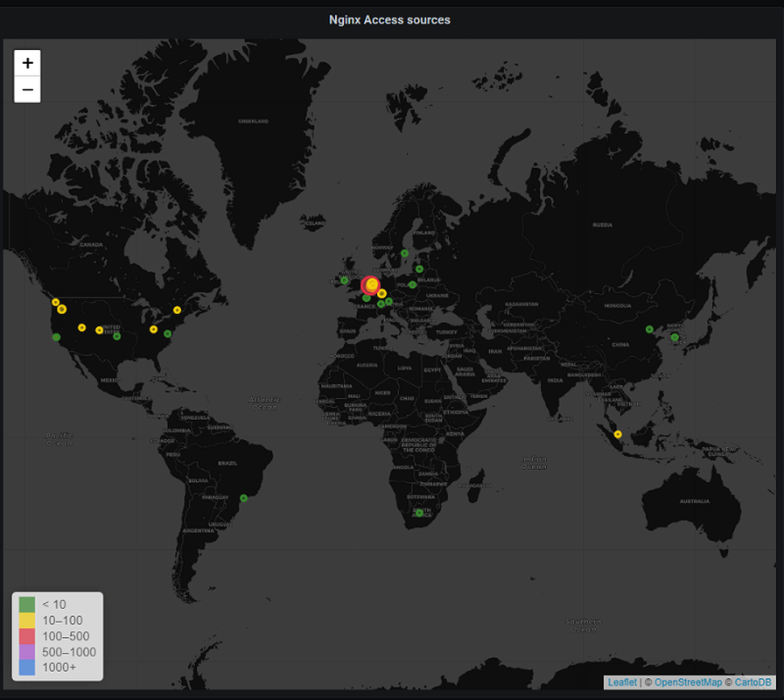Click the red '100–500' legend swatch
Viewport: 784px width, 700px height.
27,636
